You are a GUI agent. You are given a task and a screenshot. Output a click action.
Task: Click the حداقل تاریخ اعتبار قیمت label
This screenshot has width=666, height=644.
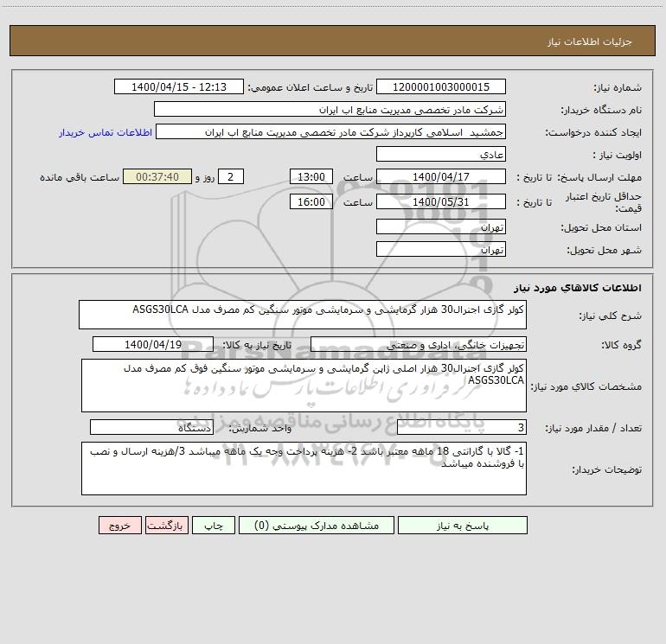(604, 202)
